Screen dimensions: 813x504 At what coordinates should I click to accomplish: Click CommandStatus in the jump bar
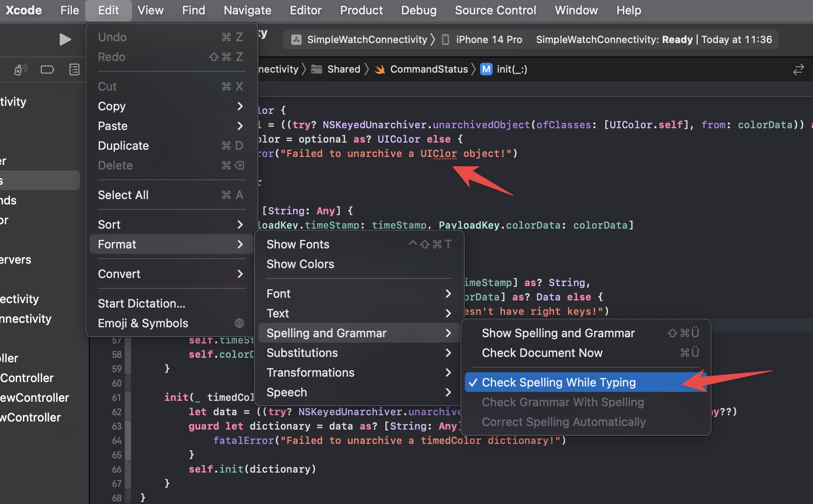(x=429, y=69)
